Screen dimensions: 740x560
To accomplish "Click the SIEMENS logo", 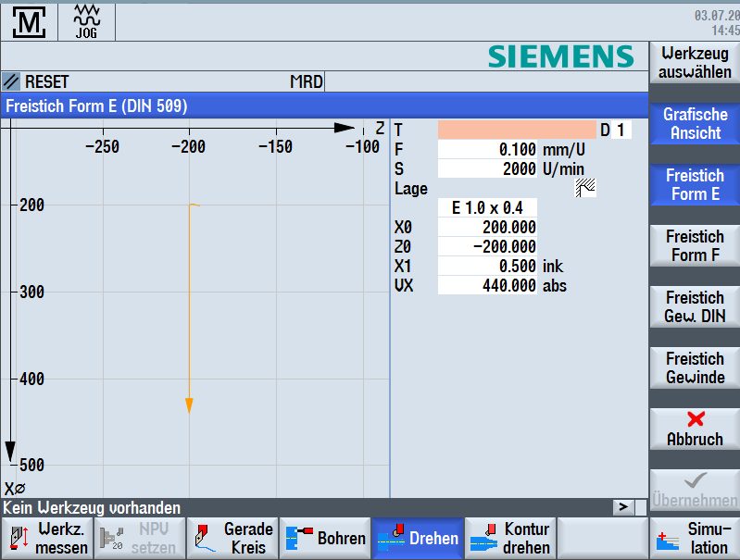I will pos(560,56).
